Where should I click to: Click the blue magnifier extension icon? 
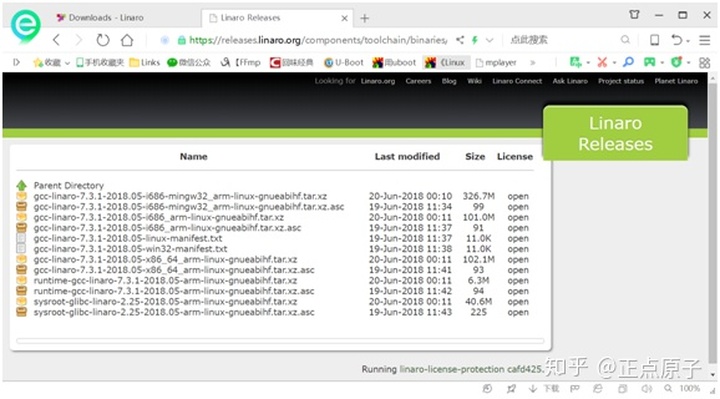pyautogui.click(x=628, y=62)
